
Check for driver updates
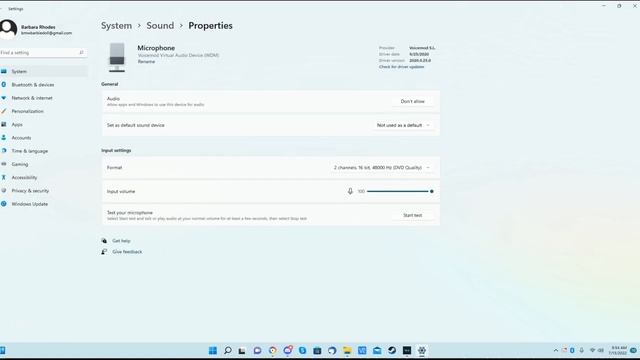tap(401, 67)
